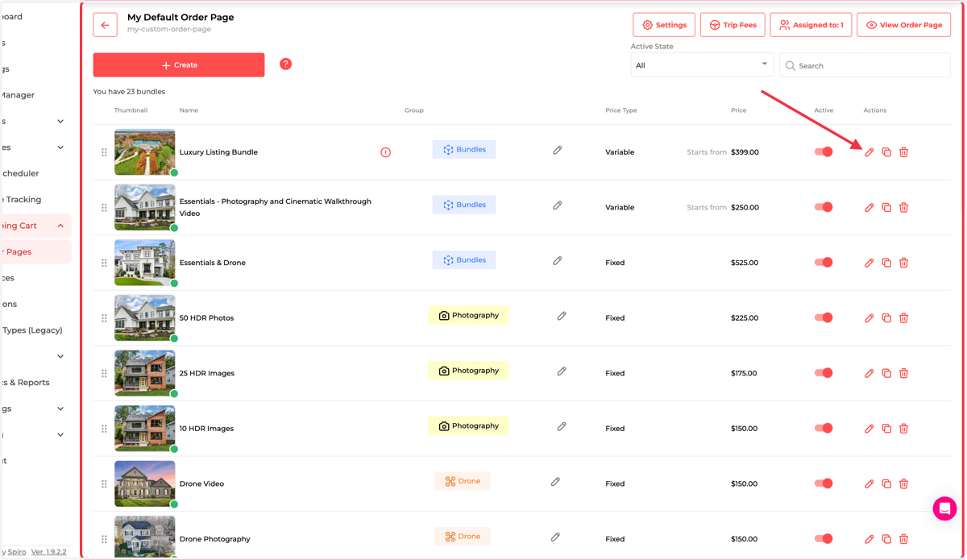The width and height of the screenshot is (967, 560).
Task: Duplicate the 10 HDR Images product
Action: click(x=886, y=429)
